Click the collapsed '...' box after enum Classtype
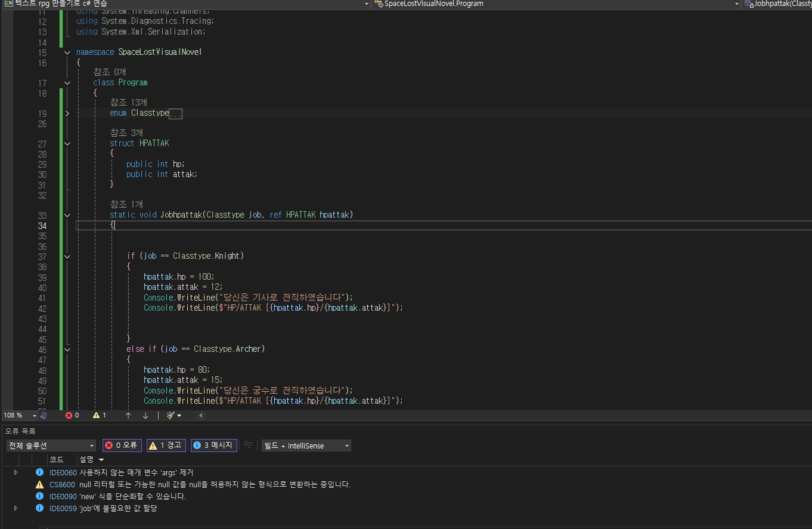This screenshot has width=812, height=529. point(175,113)
